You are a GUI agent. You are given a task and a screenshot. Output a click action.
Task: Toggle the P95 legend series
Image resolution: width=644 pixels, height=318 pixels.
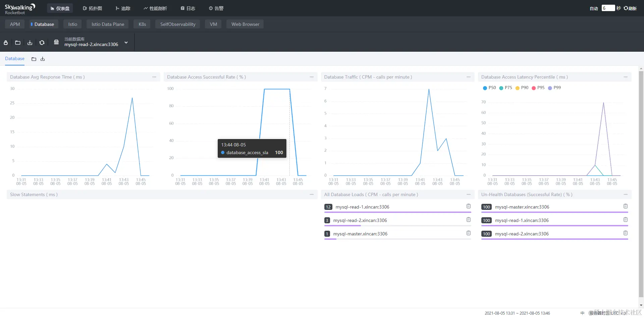click(538, 88)
